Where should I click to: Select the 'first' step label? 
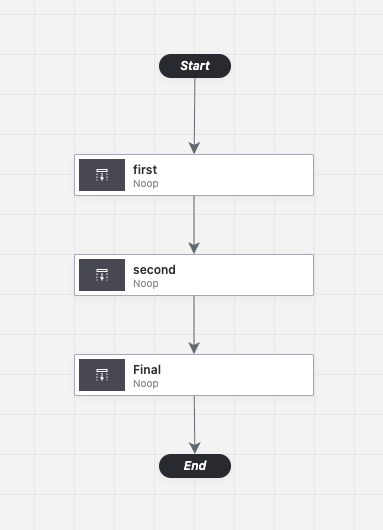[x=145, y=170]
